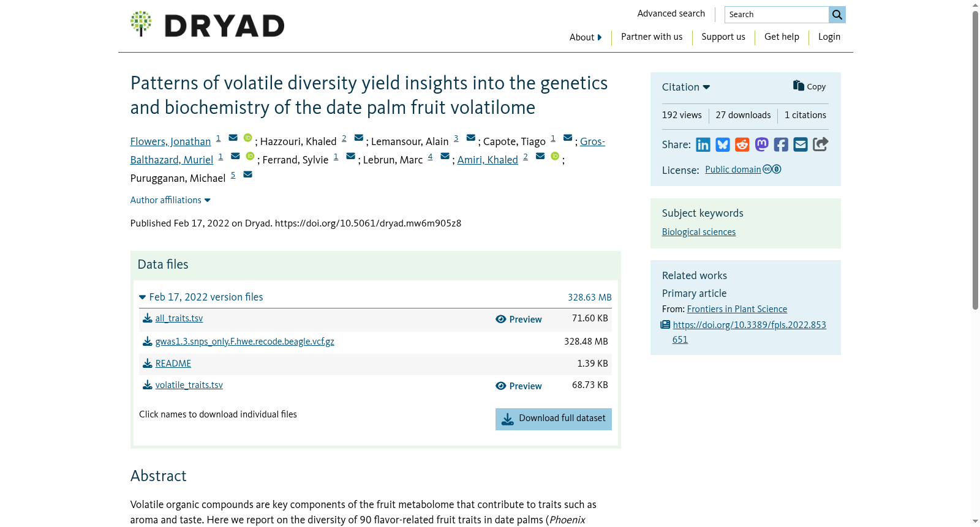Email Gros-Balthazard, Muriel envelope icon
This screenshot has width=980, height=527.
coord(235,156)
